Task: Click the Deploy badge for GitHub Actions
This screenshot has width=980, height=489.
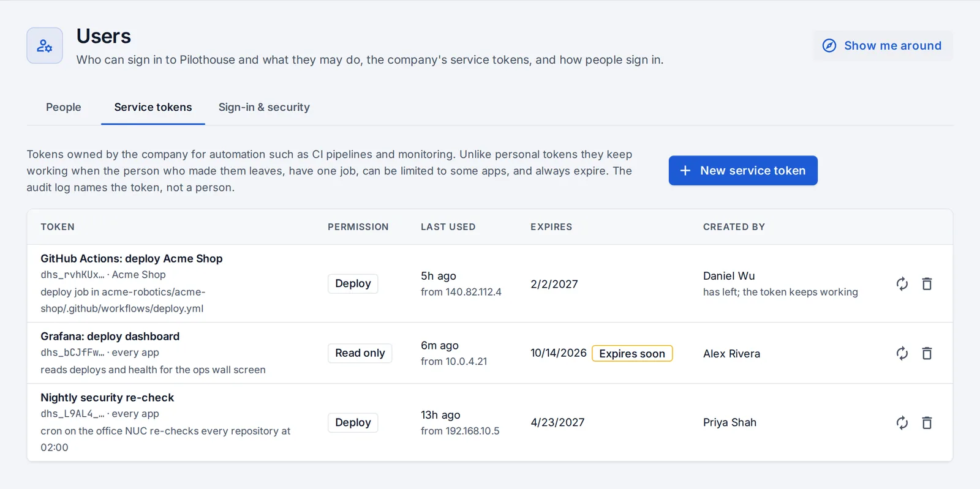Action: coord(353,283)
